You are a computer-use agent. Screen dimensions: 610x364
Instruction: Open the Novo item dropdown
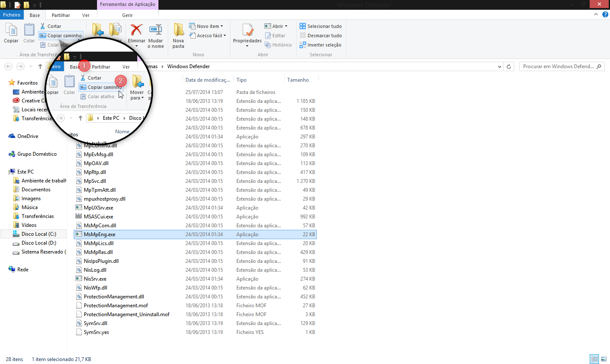(x=206, y=26)
